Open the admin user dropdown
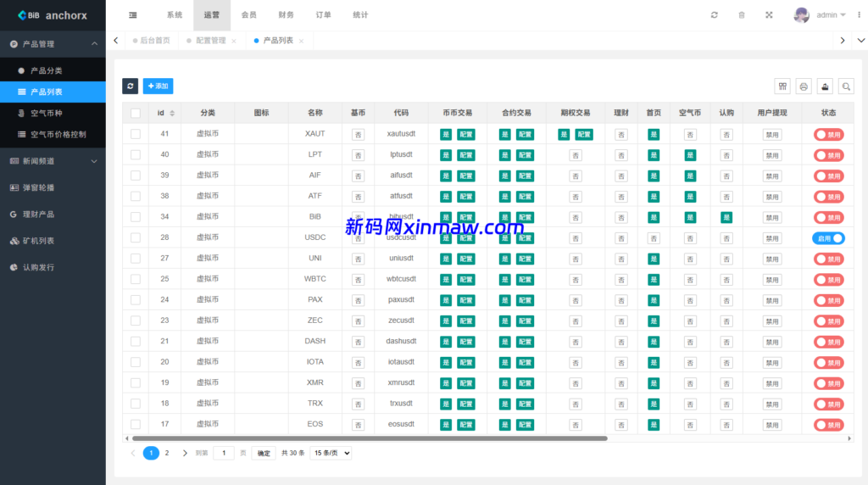Screen dimensions: 868x485 pos(831,15)
